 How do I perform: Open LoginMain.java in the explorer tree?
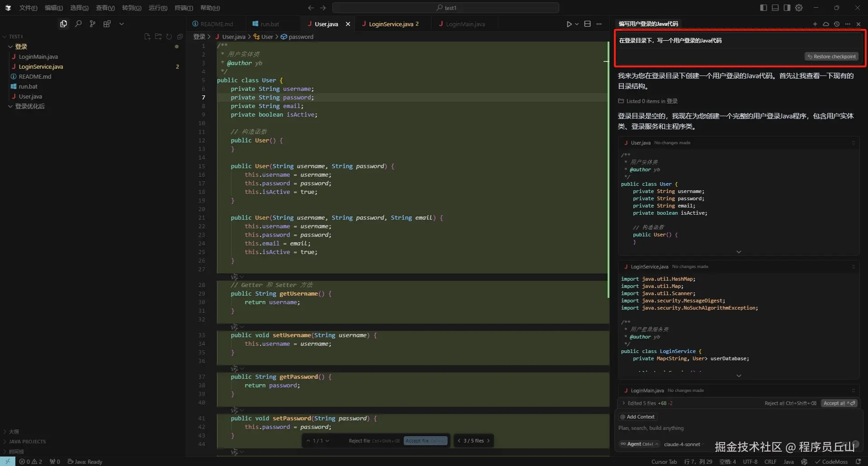(38, 56)
